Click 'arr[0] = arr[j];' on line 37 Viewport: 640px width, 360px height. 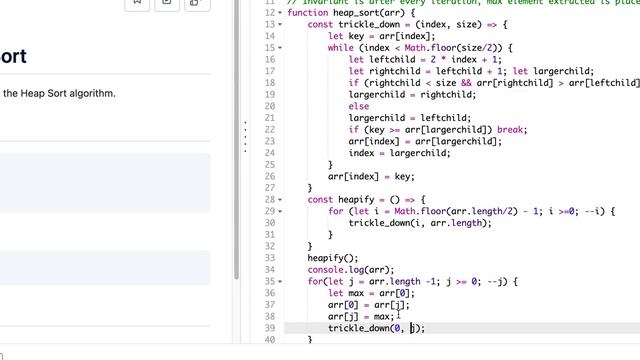(x=369, y=305)
